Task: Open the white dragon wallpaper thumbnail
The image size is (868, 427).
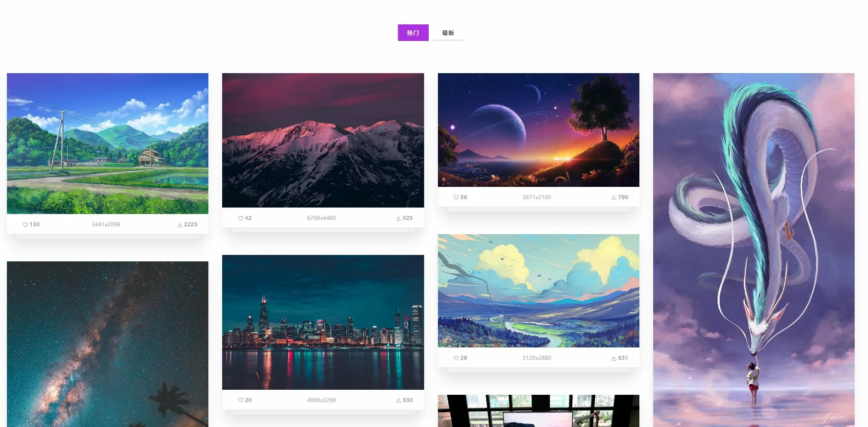Action: 754,250
